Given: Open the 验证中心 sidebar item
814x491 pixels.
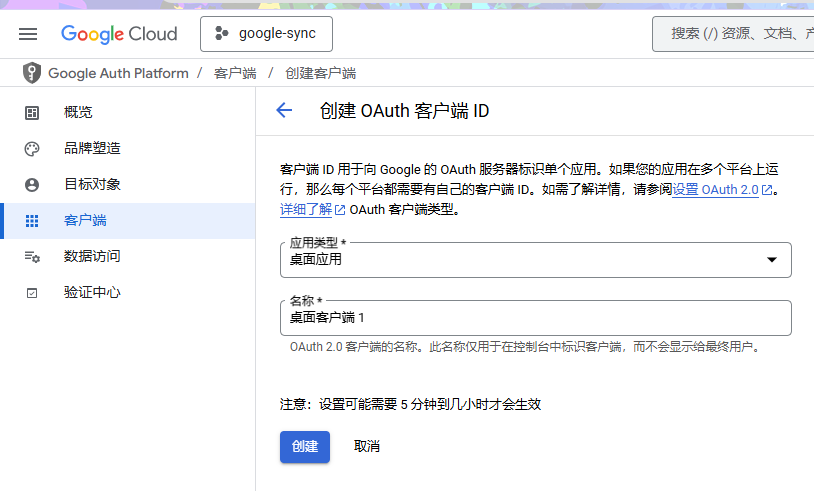Looking at the screenshot, I should [x=128, y=293].
